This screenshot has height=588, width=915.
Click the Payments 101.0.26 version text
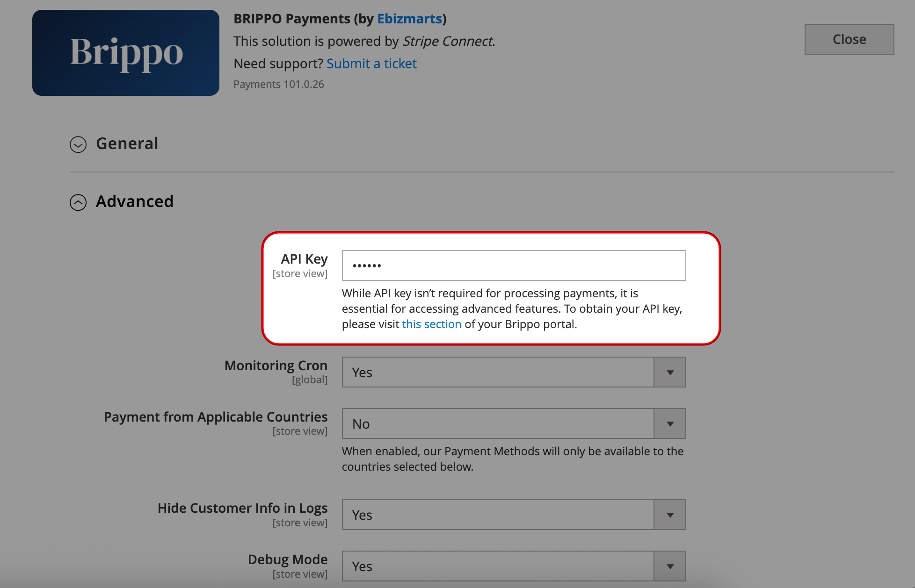click(x=279, y=85)
